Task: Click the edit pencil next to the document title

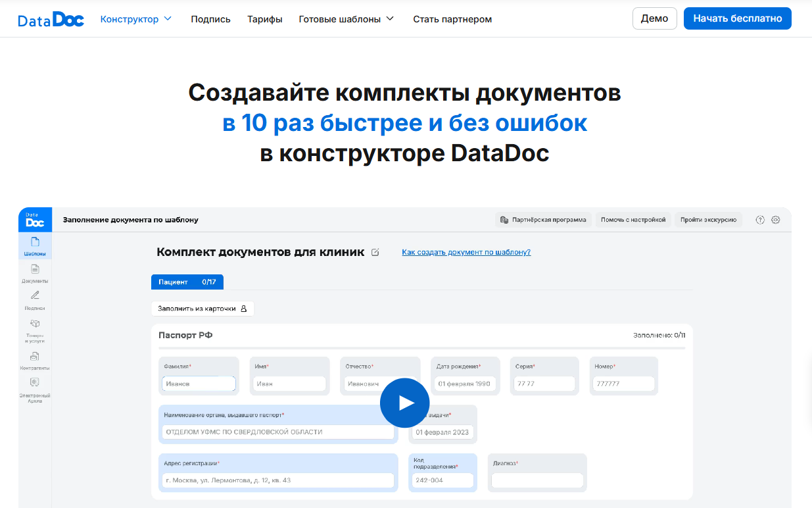Action: [x=375, y=252]
